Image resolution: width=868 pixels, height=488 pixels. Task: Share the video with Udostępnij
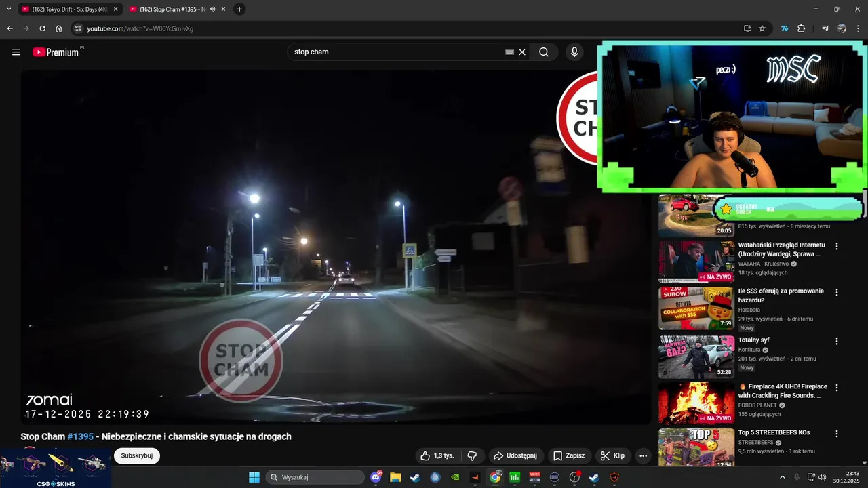click(515, 455)
